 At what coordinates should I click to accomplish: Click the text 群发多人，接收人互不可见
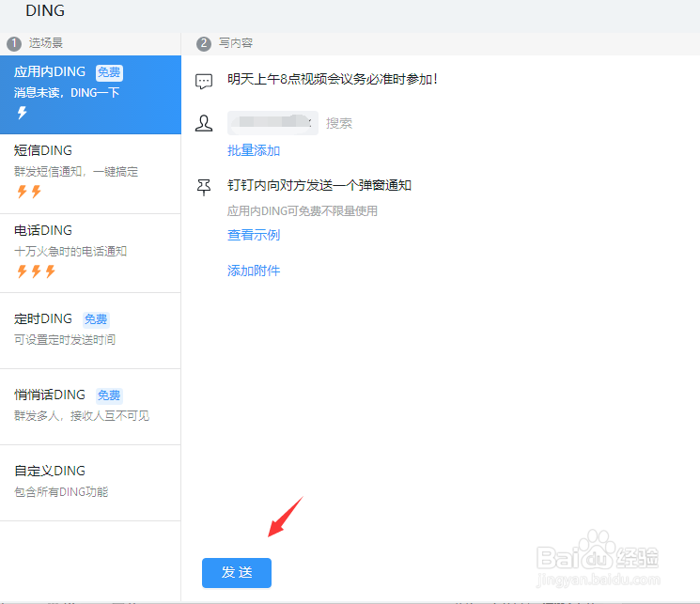coord(82,415)
